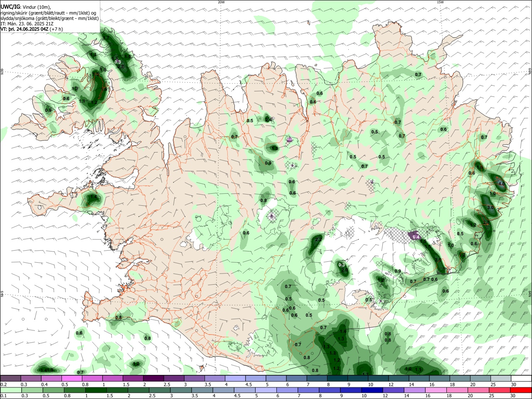Click the 'Vindur (10m)' title text
Screen dimensions: 532x399
36,7
